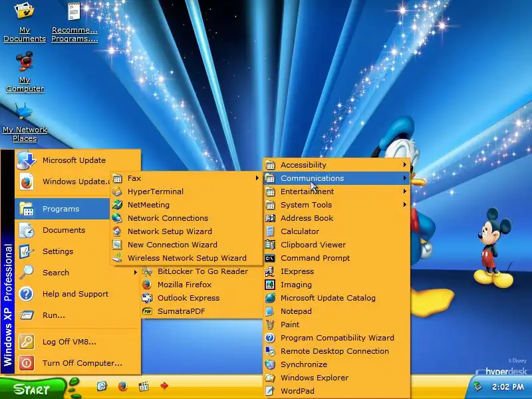The height and width of the screenshot is (399, 532).
Task: Open Windows Explorer entry
Action: [337, 378]
